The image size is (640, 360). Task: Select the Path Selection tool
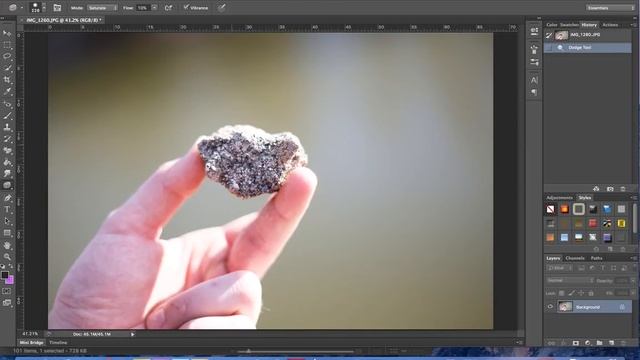pos(7,221)
